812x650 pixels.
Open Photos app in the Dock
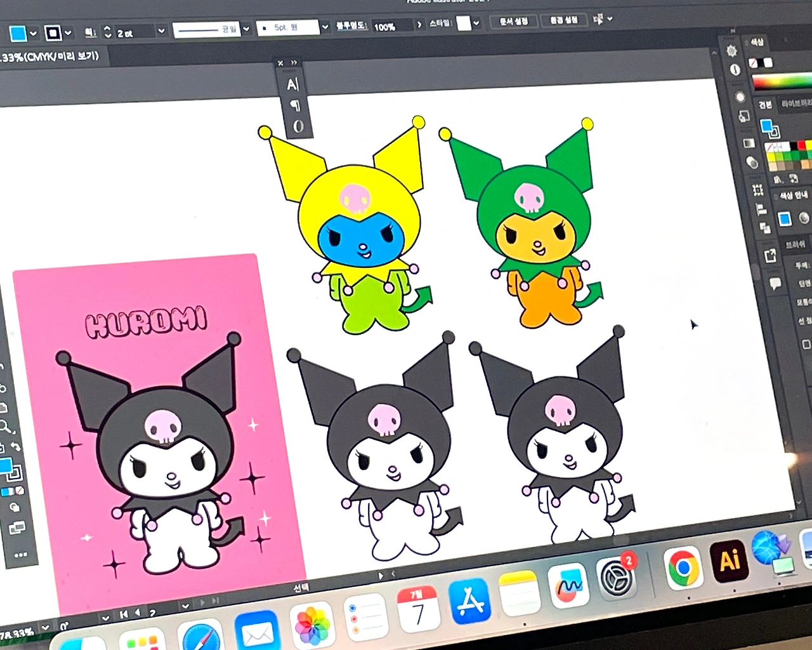click(x=312, y=625)
